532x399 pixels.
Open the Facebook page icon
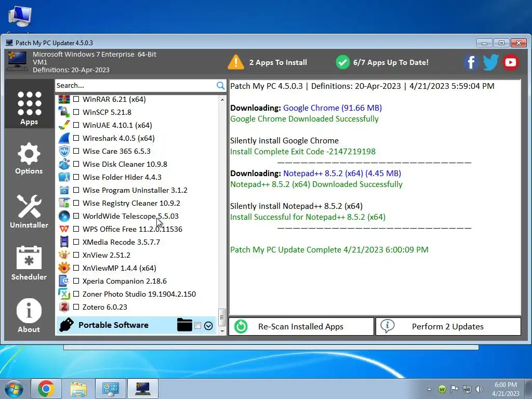coord(471,62)
